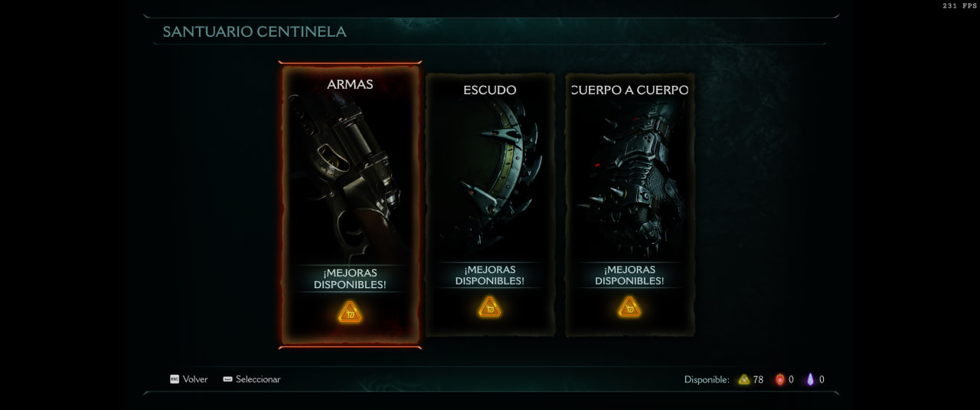The width and height of the screenshot is (980, 410).
Task: Click ¡MEJORAS DISPONIBLES! text on the ARMAS card
Action: tap(350, 279)
